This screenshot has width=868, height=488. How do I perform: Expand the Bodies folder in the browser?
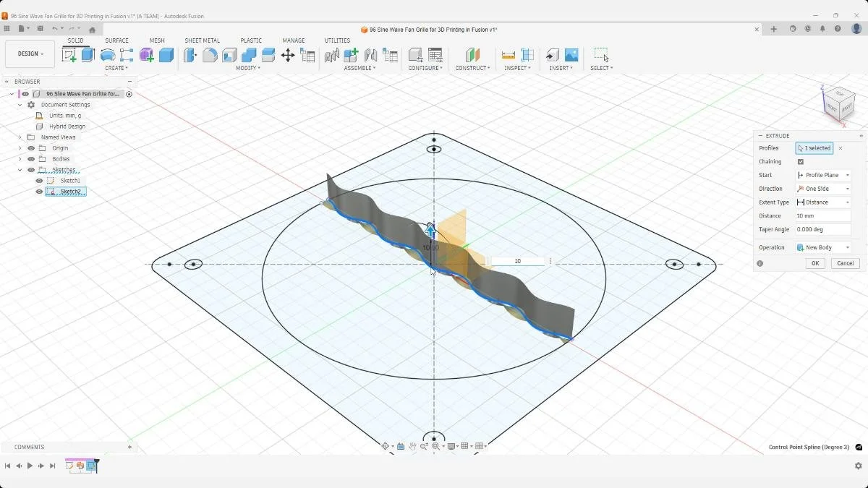(20, 159)
